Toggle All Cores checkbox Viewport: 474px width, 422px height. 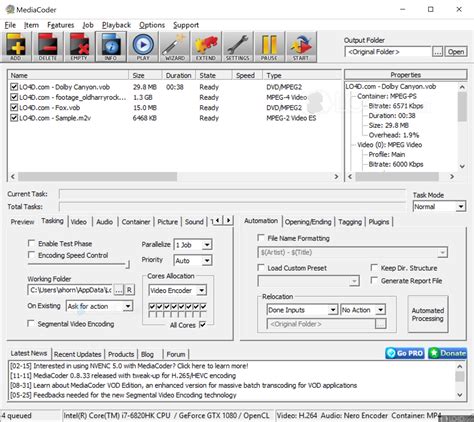202,325
